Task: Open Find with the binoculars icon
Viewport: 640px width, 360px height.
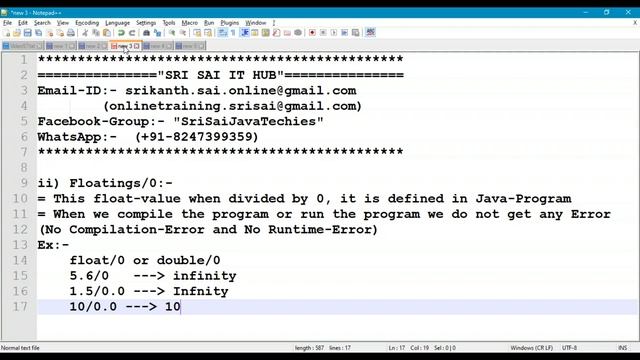Action: pyautogui.click(x=146, y=33)
